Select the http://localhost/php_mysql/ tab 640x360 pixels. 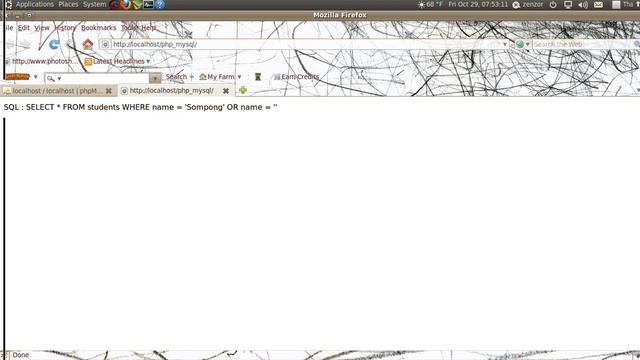[x=176, y=91]
